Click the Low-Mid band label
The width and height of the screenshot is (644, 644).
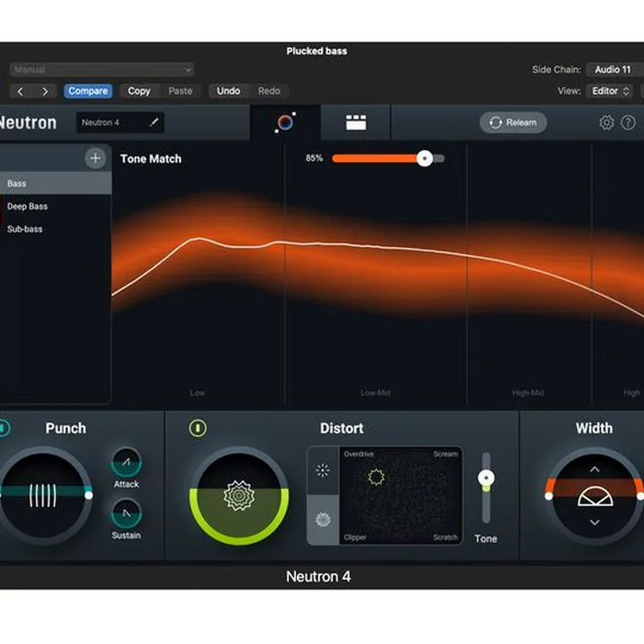376,393
